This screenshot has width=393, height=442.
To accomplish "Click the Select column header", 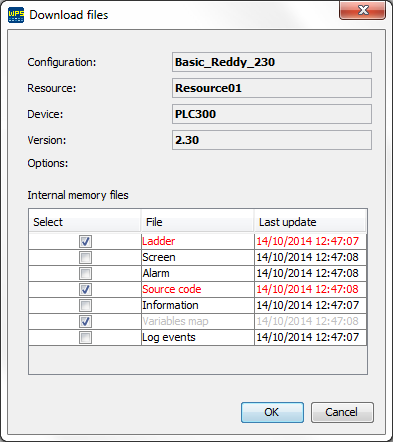I will tap(85, 222).
